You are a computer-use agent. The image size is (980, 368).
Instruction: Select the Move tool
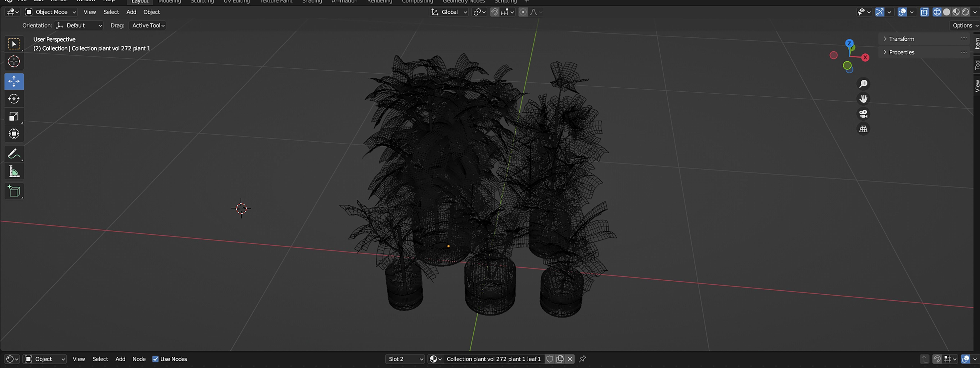click(x=14, y=81)
